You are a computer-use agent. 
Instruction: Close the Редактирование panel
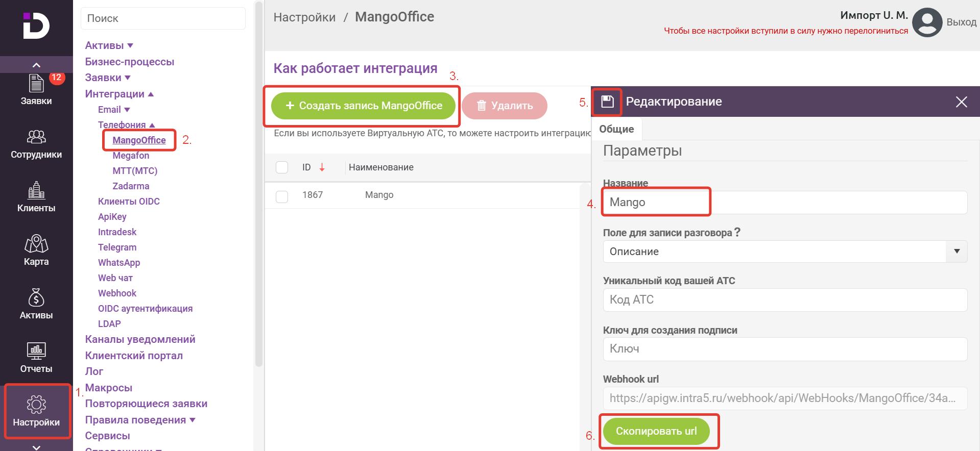[x=961, y=102]
